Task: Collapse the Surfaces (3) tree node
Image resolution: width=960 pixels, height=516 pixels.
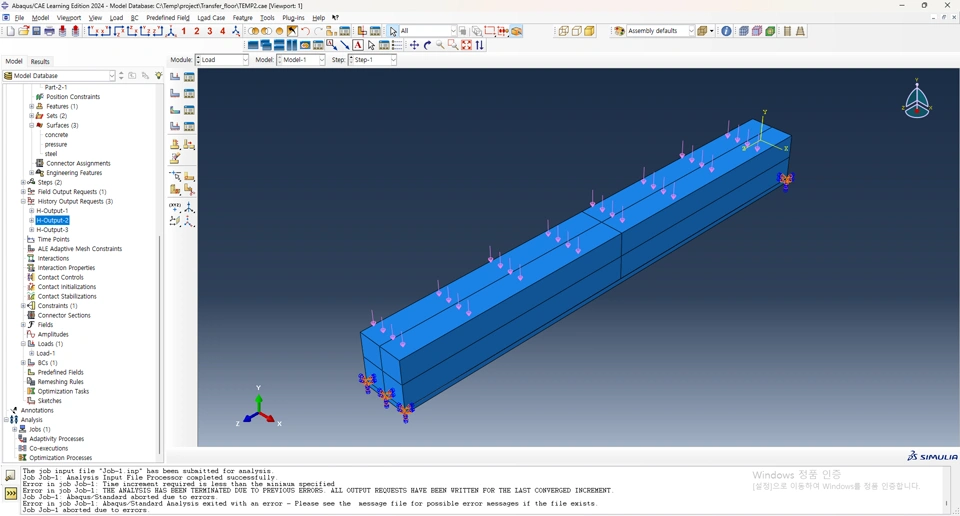Action: (32, 125)
